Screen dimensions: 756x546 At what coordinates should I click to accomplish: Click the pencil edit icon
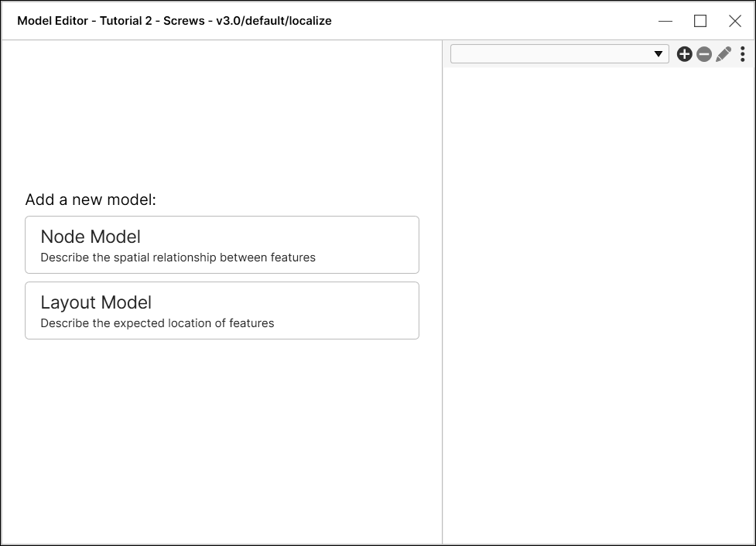[x=724, y=54]
